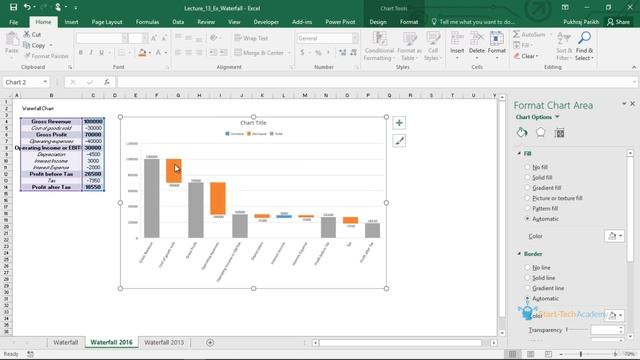Open the chart Design tab
The height and width of the screenshot is (360, 640).
pyautogui.click(x=378, y=22)
